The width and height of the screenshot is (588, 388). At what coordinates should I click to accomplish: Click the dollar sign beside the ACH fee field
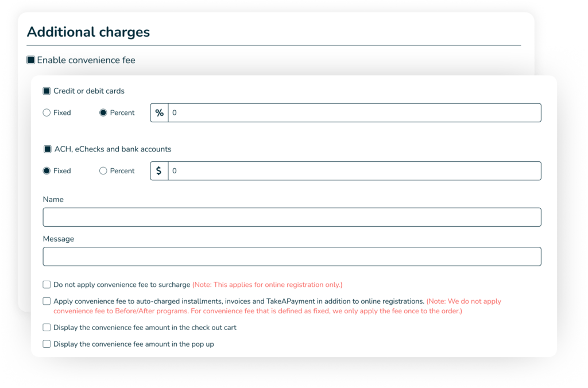tap(159, 170)
